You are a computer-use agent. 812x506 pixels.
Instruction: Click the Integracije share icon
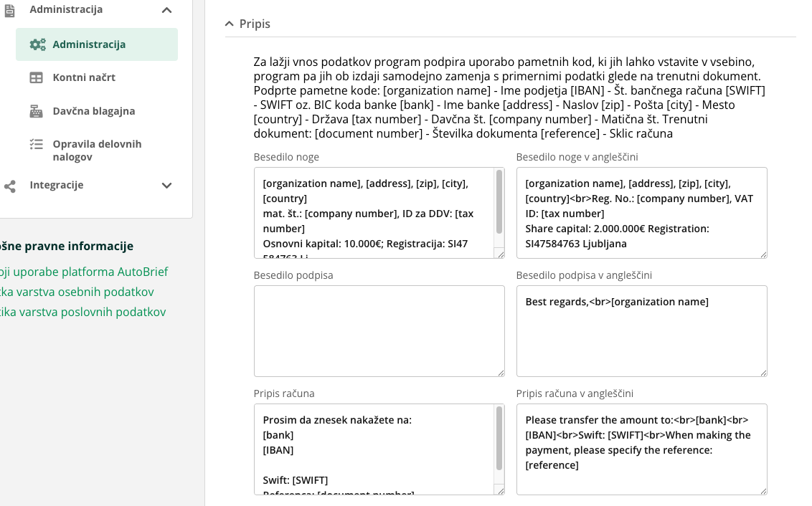coord(10,186)
